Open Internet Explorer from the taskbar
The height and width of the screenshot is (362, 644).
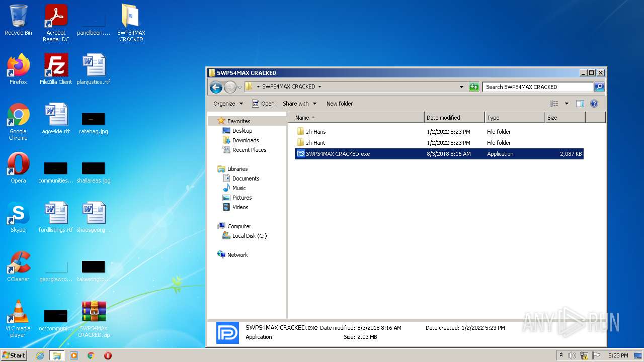coord(40,355)
